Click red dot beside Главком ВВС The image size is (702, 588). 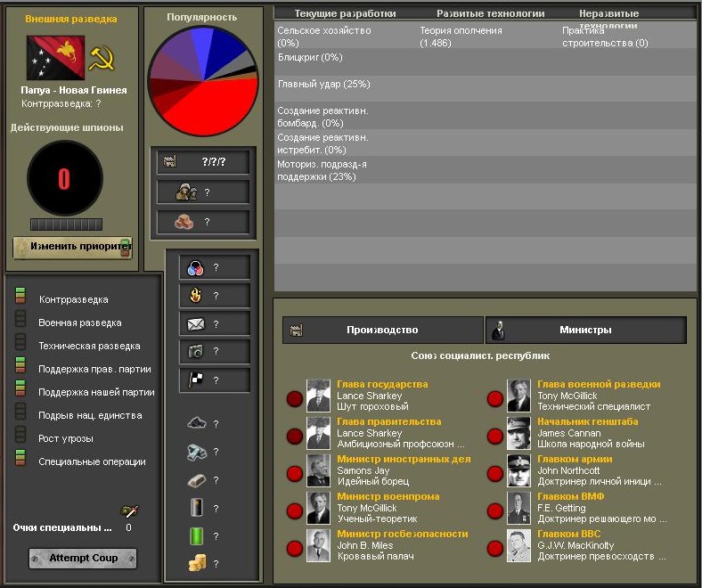click(x=495, y=548)
